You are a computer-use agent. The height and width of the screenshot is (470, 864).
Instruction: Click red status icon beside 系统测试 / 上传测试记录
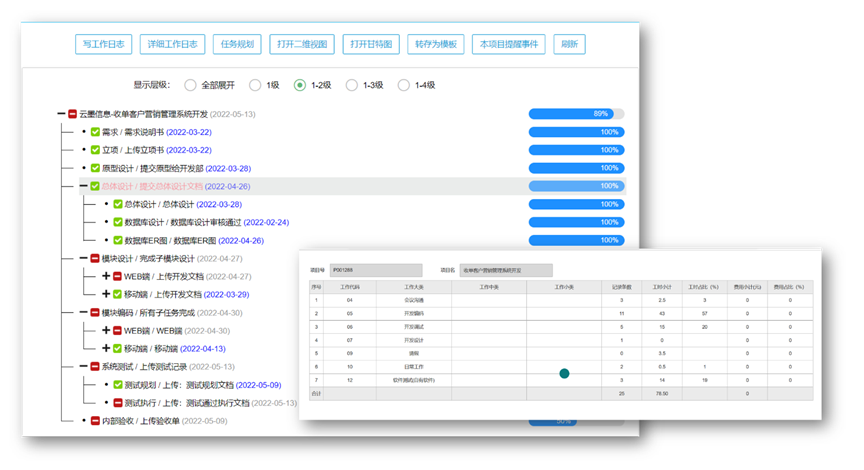coord(95,366)
